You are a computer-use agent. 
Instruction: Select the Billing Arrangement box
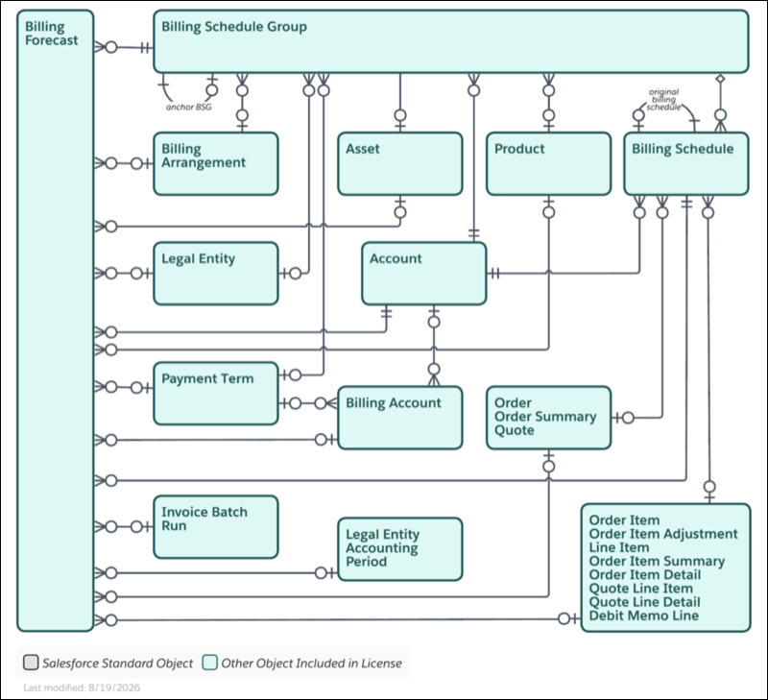216,163
